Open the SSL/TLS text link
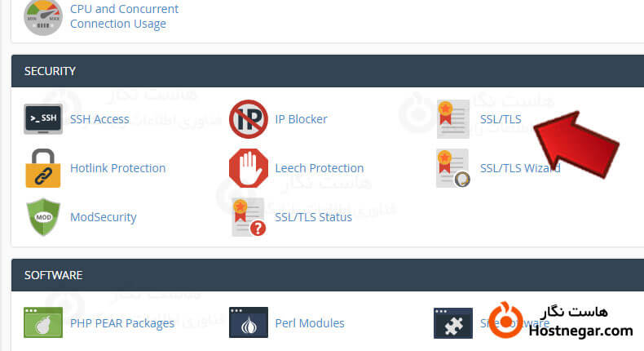Image resolution: width=644 pixels, height=351 pixels. (501, 119)
